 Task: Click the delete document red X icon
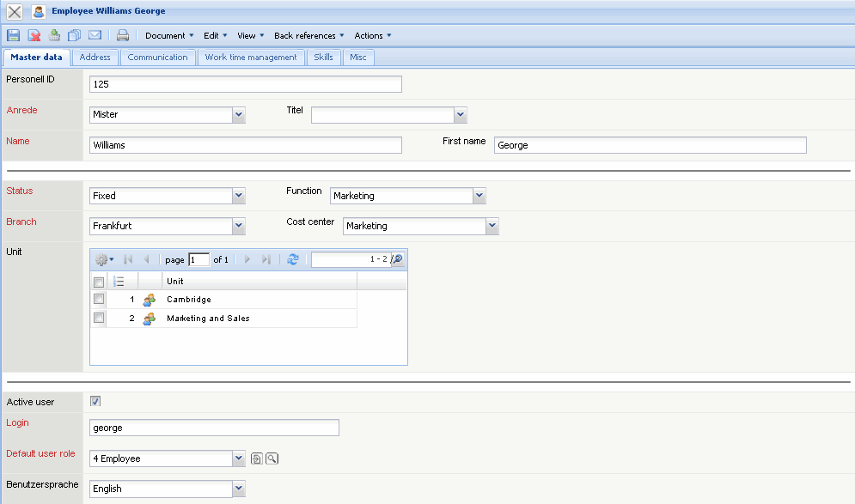[34, 35]
